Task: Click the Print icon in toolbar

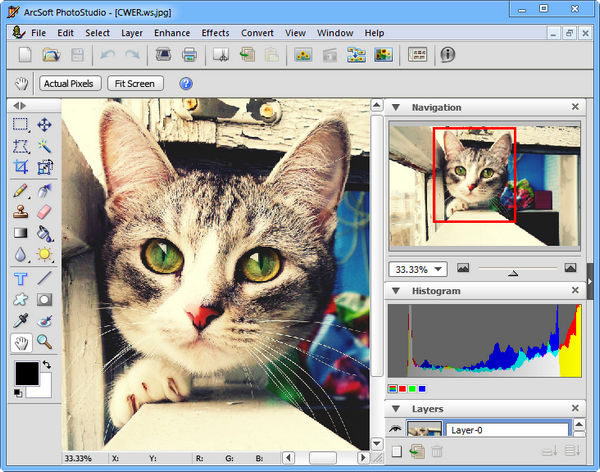Action: pos(188,55)
